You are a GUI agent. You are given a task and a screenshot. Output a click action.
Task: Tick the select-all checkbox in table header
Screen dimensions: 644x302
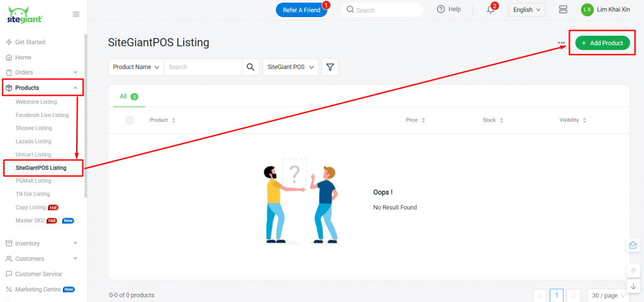pos(130,120)
